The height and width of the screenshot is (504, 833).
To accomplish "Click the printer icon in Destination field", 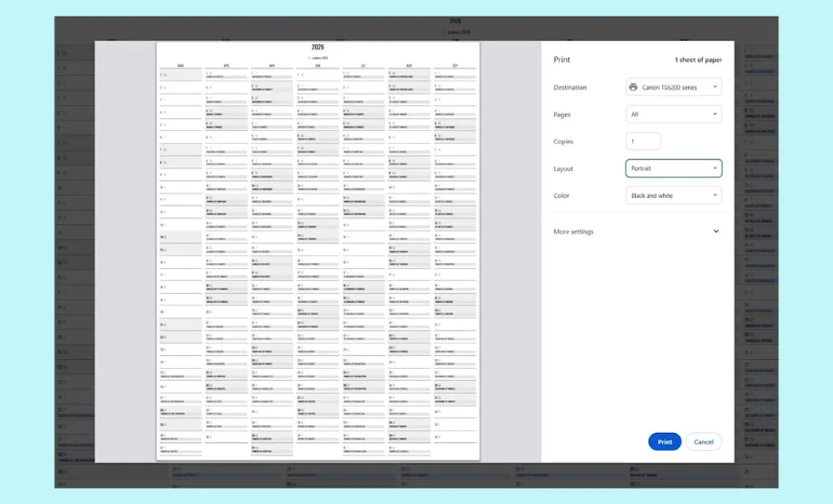I will (634, 87).
